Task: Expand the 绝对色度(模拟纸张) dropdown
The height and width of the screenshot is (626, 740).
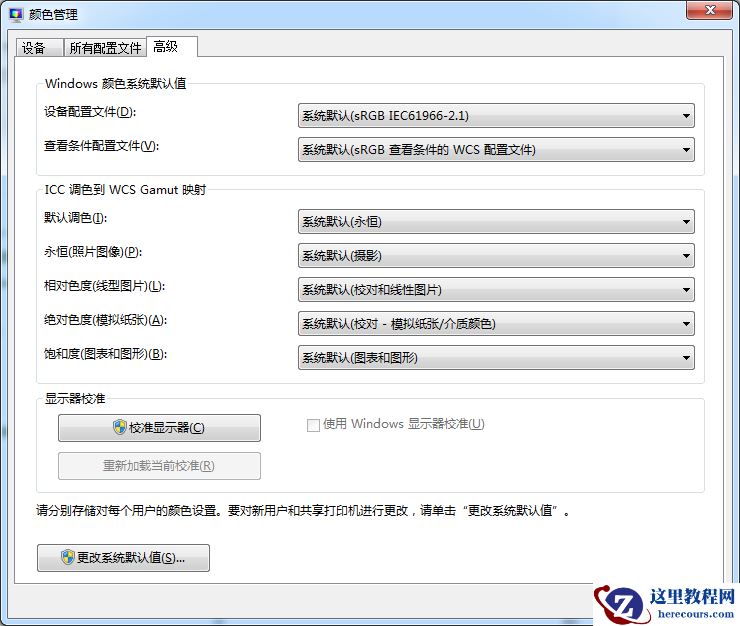Action: pyautogui.click(x=496, y=323)
